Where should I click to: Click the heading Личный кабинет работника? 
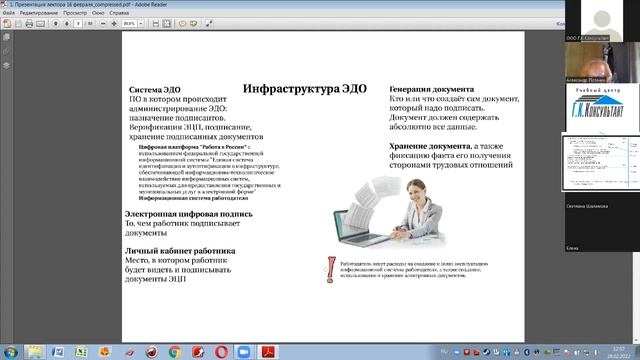(x=180, y=251)
